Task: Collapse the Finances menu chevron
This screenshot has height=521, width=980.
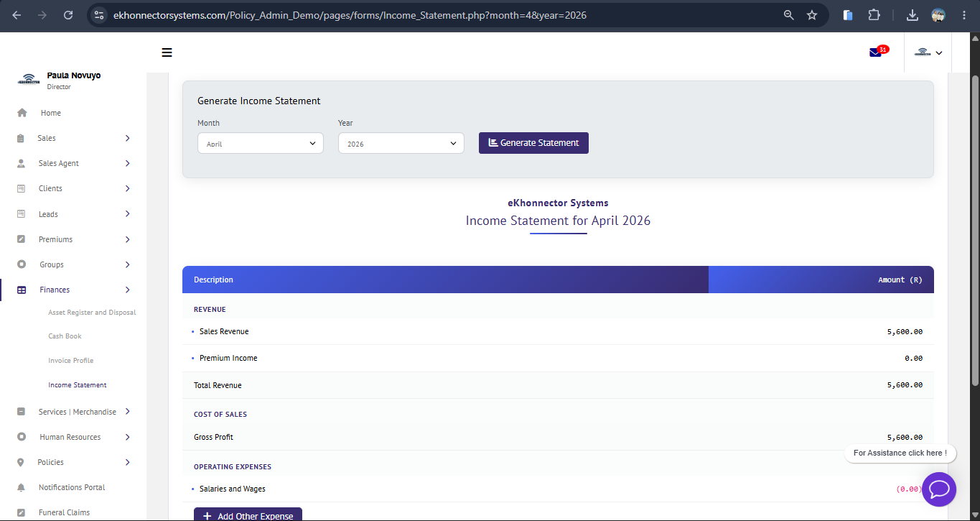Action: tap(127, 290)
